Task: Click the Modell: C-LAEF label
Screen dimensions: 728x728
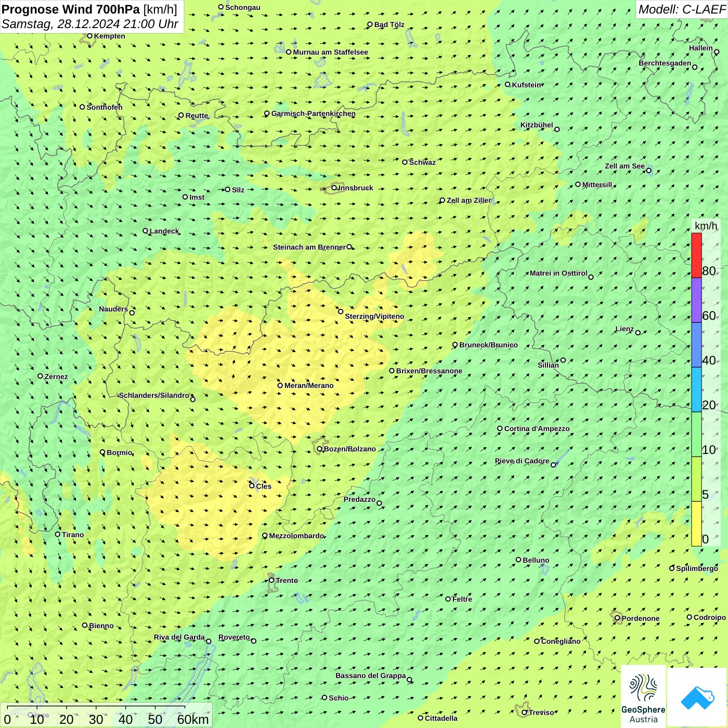Action: [x=682, y=9]
